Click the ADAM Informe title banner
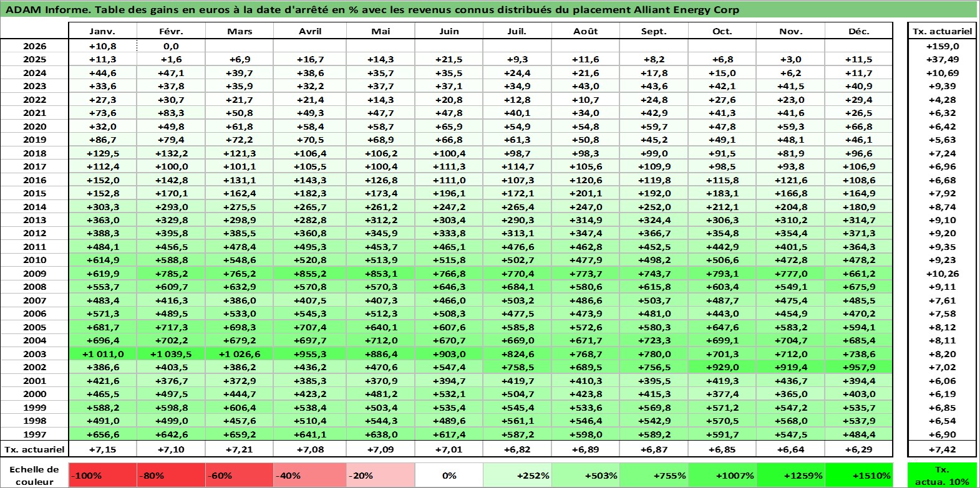Screen dimensions: 980x488 pyautogui.click(x=489, y=10)
